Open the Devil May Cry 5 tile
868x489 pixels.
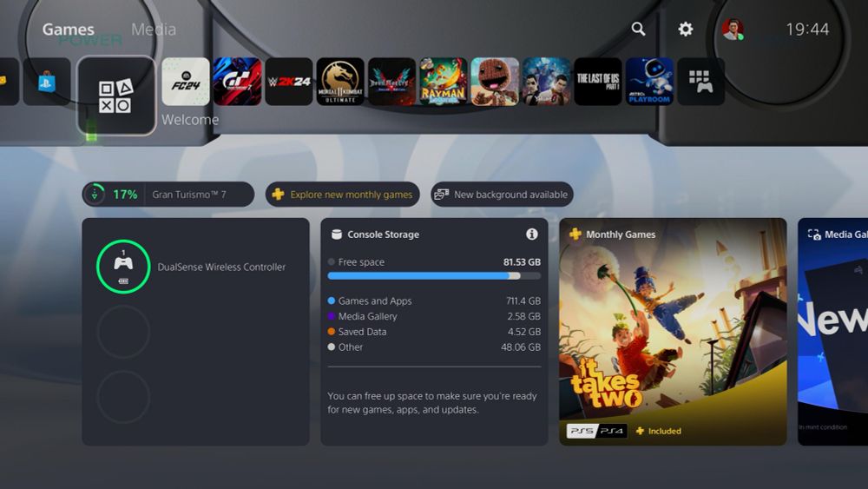coord(392,82)
